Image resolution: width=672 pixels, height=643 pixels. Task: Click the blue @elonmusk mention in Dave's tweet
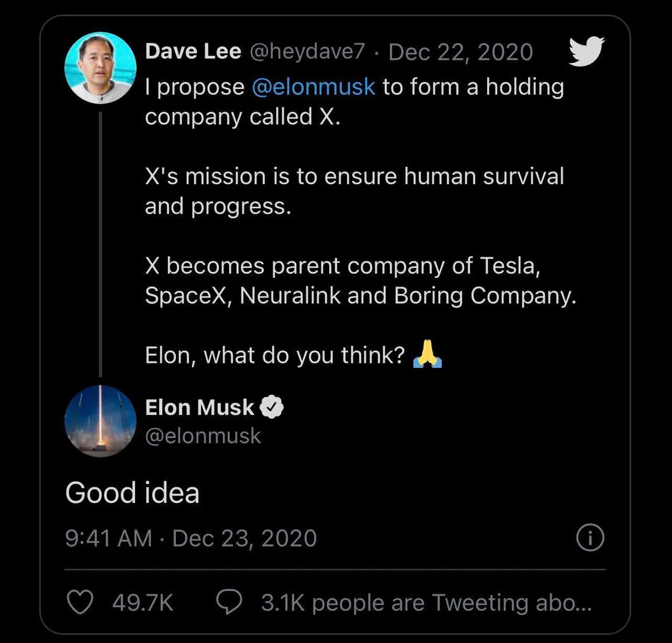(314, 87)
